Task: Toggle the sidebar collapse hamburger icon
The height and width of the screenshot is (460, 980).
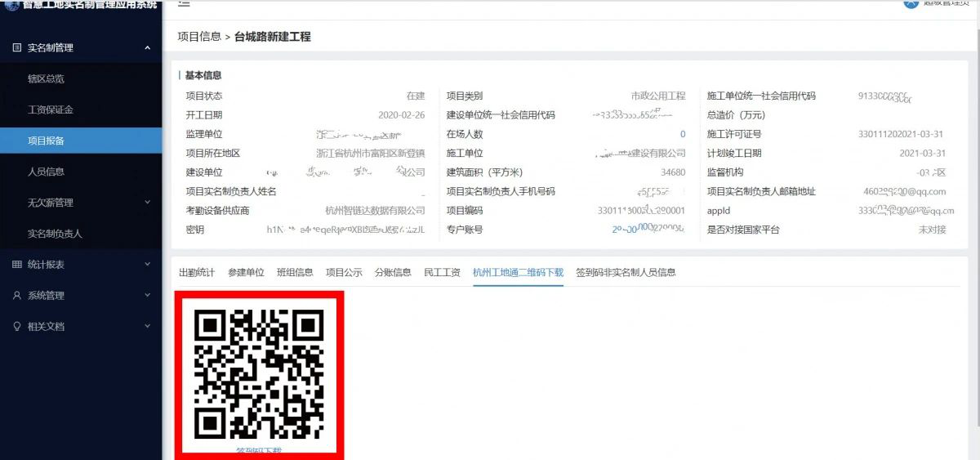Action: click(184, 3)
